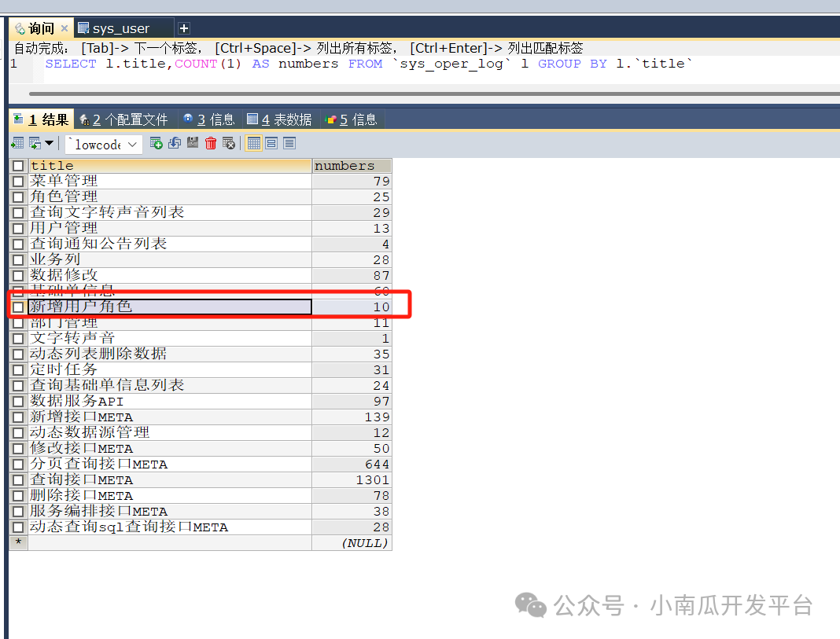Select the checkbox for 数据服务API row
This screenshot has width=840, height=639.
click(x=18, y=402)
